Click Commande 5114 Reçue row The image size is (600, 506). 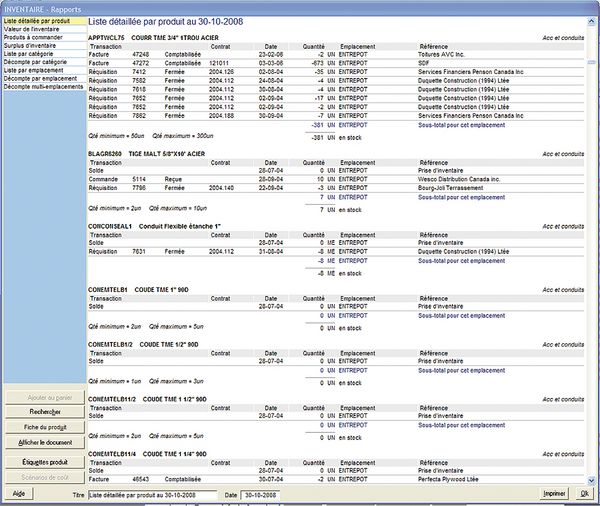point(336,180)
